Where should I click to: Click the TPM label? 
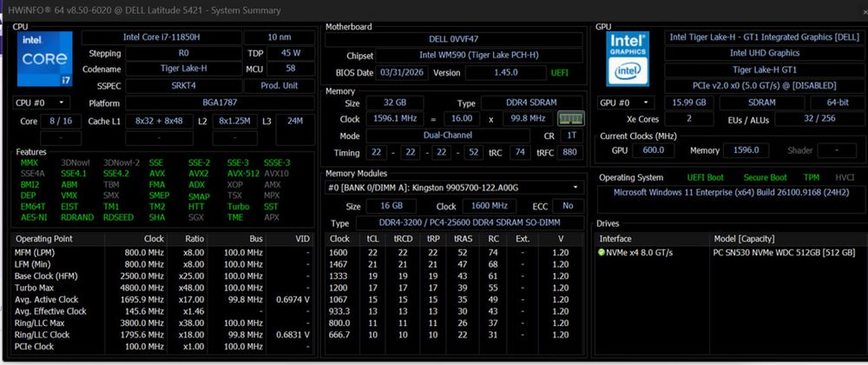pyautogui.click(x=812, y=178)
